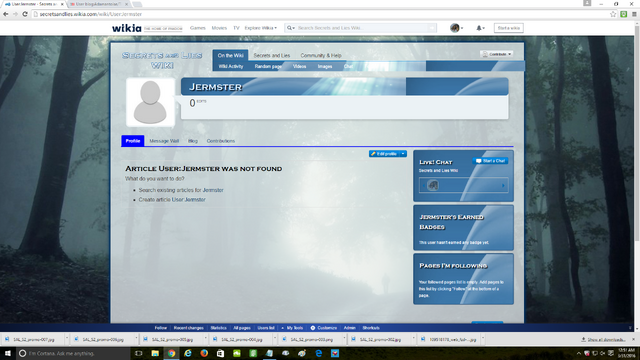
Task: Open the notifications bell icon
Action: (x=480, y=28)
